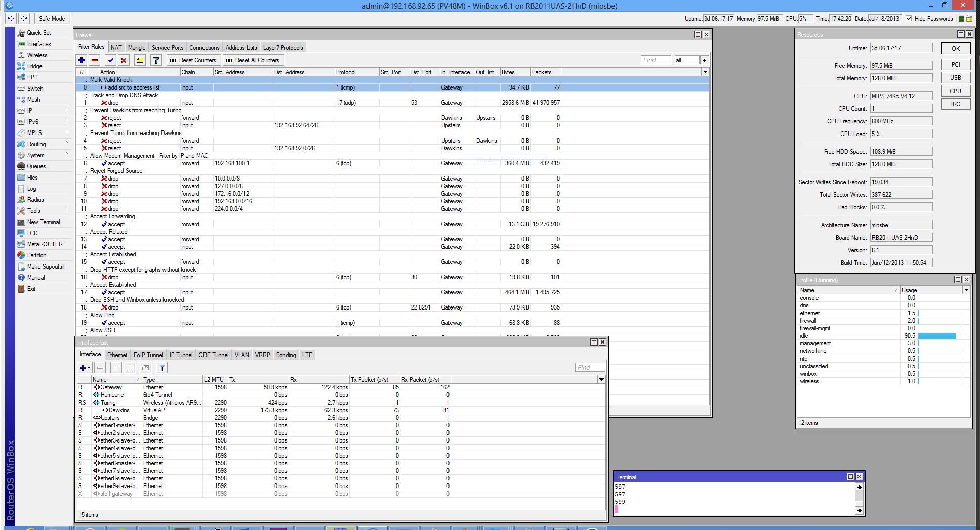Open Interface List filter funnel
The width and height of the screenshot is (980, 530).
pos(161,368)
